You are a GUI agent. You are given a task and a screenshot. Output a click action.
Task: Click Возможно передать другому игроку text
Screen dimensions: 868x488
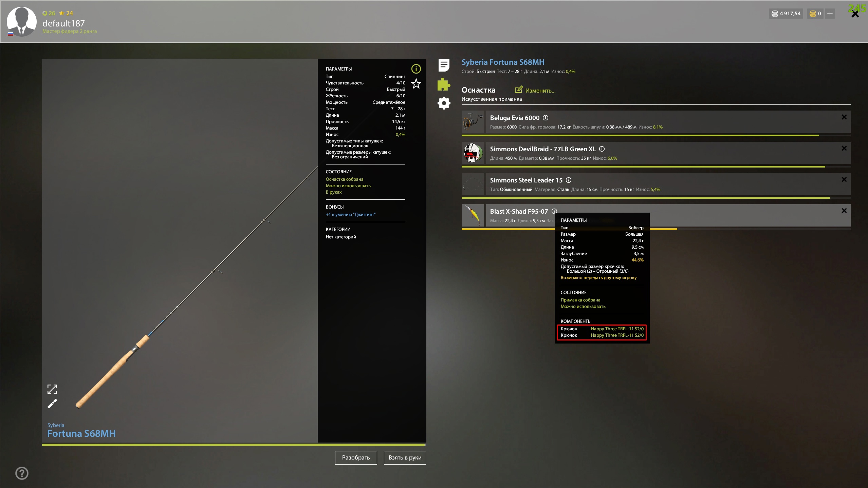coord(598,277)
